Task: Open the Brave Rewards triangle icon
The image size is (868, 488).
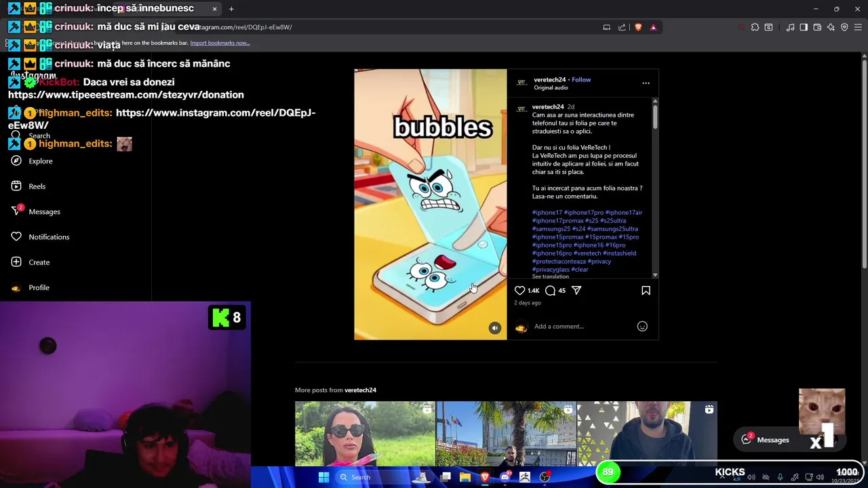Action: tap(653, 27)
